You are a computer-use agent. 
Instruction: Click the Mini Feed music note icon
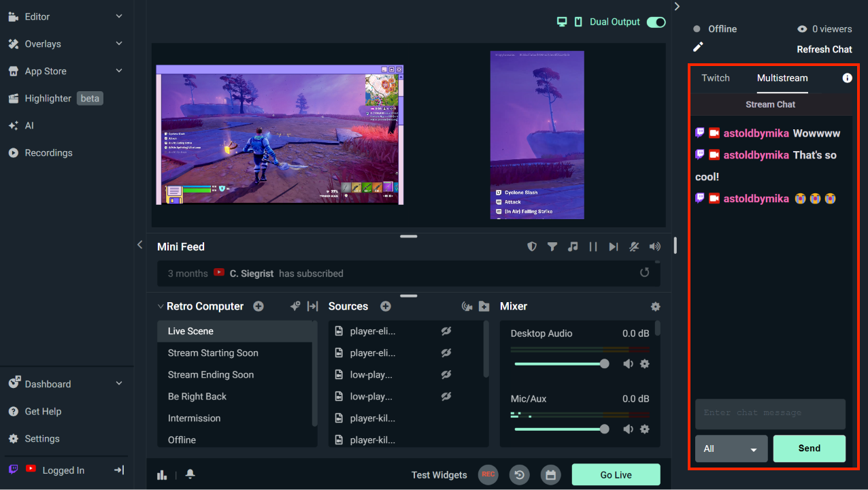573,246
